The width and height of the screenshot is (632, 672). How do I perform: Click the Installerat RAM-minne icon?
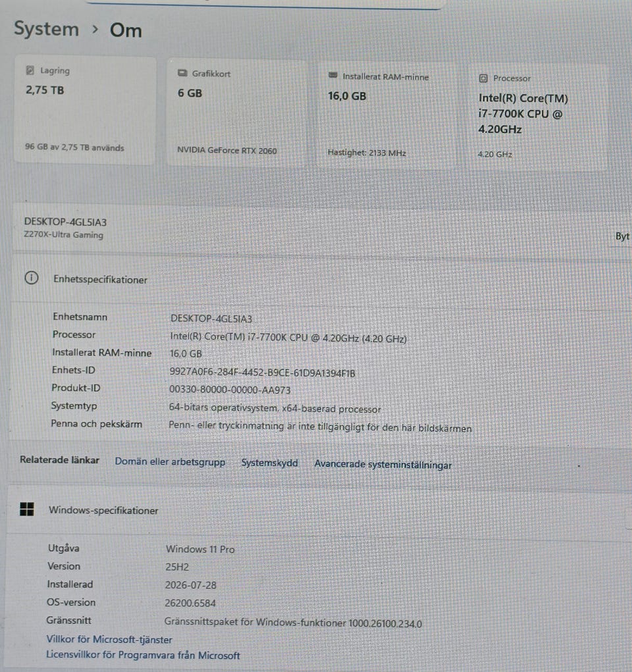(x=332, y=76)
